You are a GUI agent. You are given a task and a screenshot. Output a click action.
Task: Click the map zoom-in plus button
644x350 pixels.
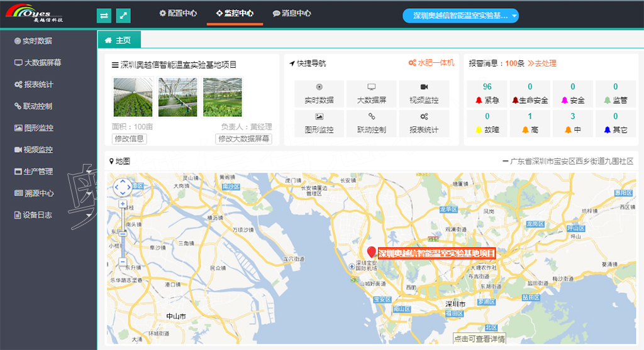(123, 204)
